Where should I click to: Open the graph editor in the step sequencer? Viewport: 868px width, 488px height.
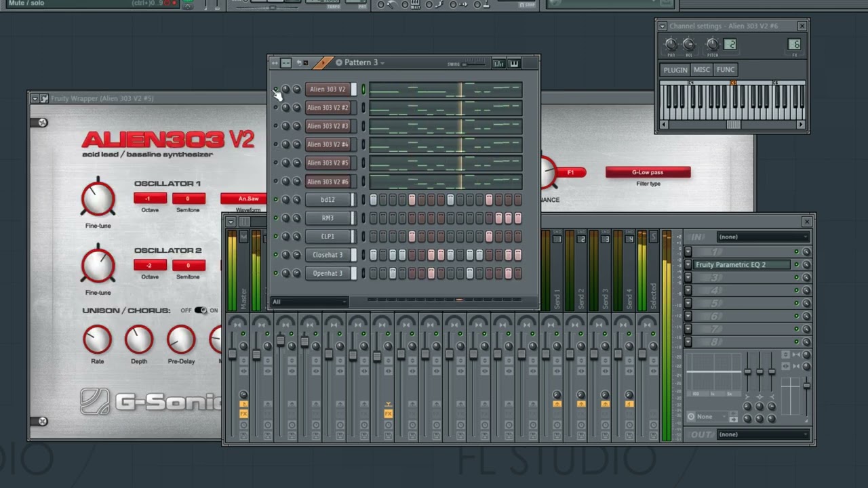coord(499,63)
